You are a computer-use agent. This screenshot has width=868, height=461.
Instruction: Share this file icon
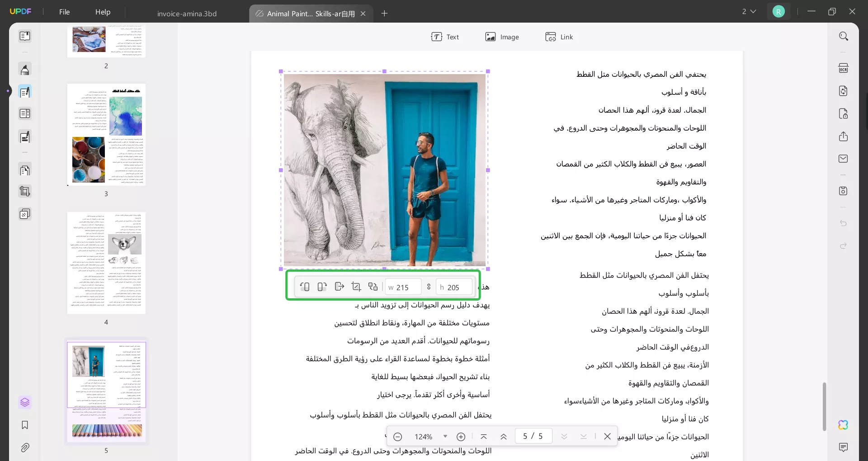tap(844, 136)
